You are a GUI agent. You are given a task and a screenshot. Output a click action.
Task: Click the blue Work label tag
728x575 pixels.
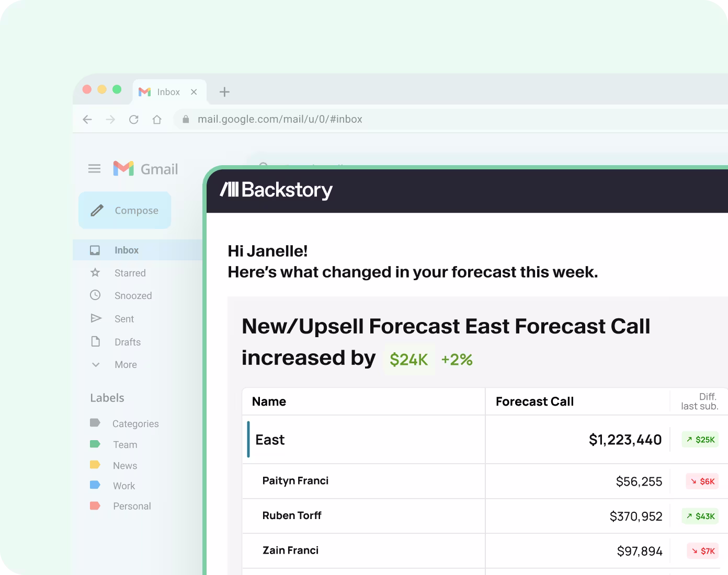coord(95,485)
